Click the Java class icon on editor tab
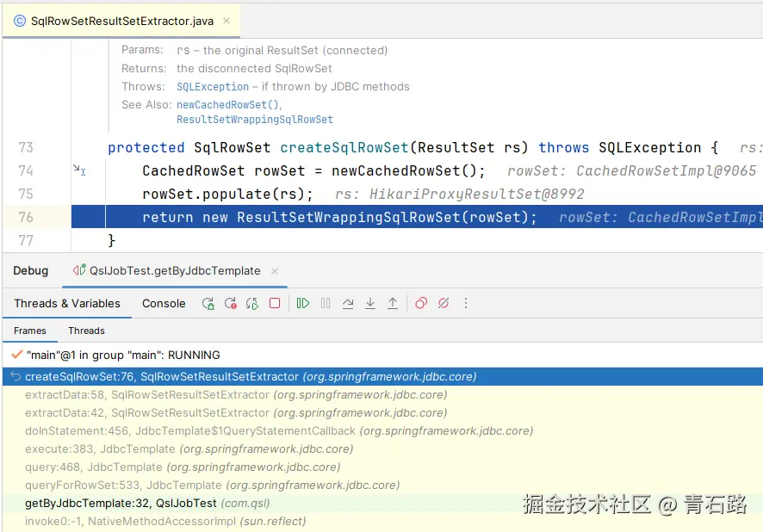The image size is (763, 532). [20, 21]
